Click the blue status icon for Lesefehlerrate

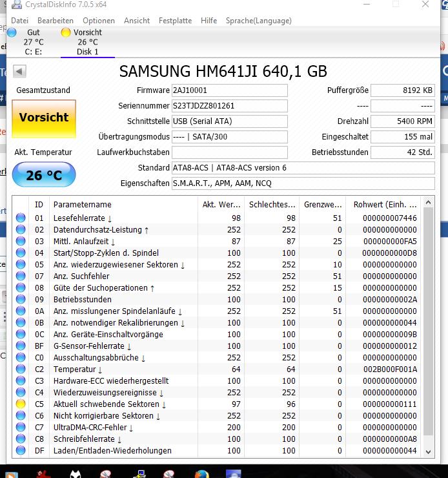click(x=21, y=218)
